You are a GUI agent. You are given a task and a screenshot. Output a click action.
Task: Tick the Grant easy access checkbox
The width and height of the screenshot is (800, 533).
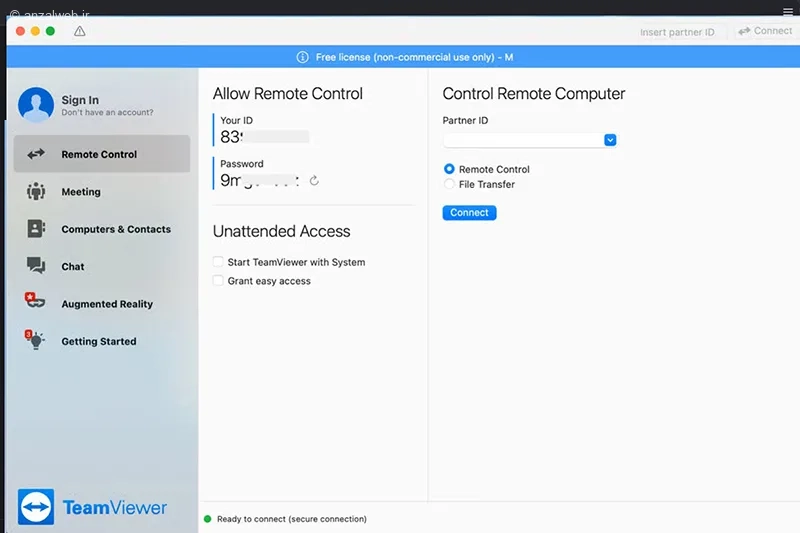[218, 281]
